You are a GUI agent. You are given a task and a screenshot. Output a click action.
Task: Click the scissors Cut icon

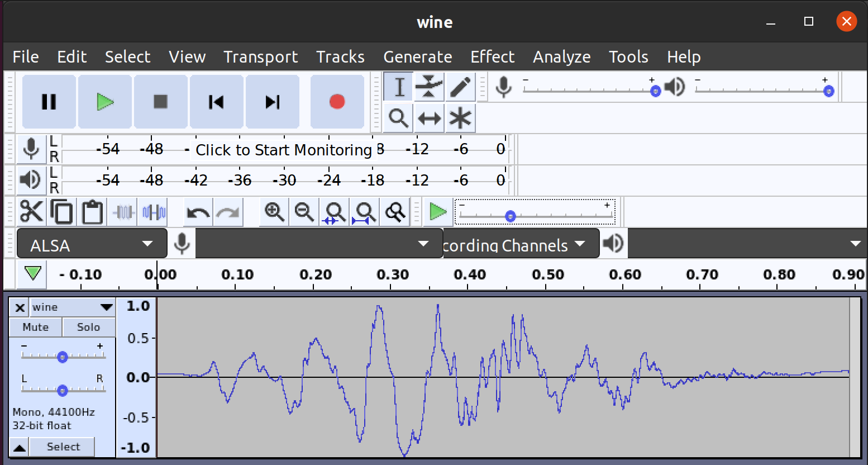pyautogui.click(x=31, y=212)
